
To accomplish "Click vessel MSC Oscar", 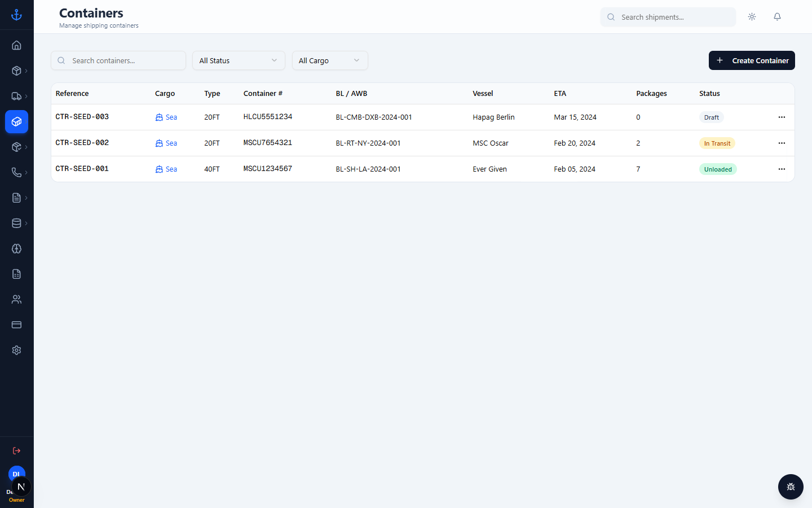I will tap(491, 143).
